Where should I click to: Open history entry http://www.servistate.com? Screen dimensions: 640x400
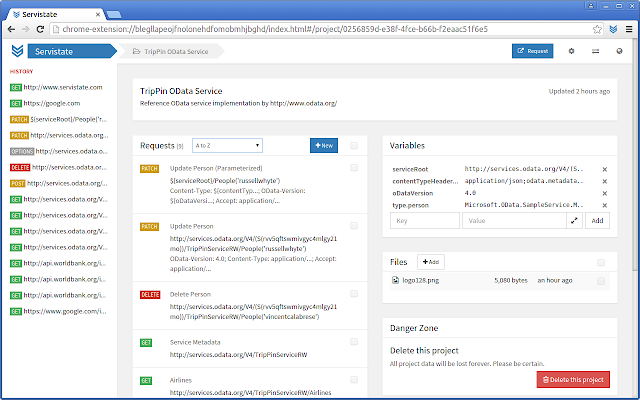tap(56, 87)
